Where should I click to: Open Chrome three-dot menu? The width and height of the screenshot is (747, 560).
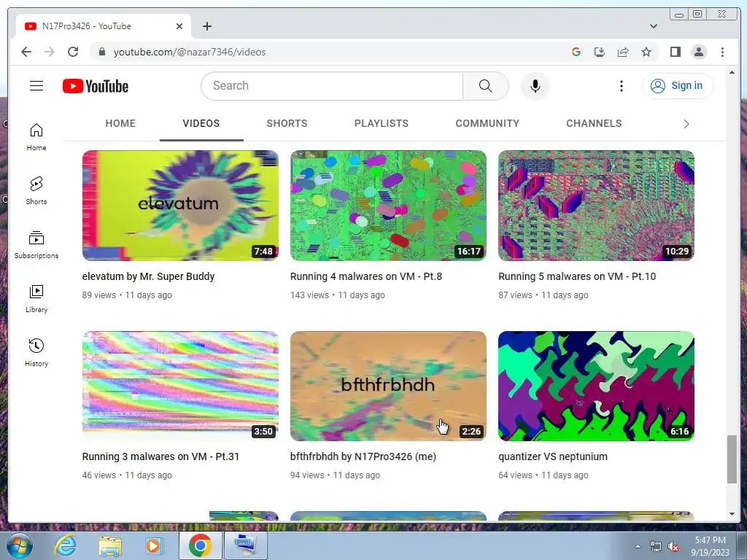tap(722, 52)
